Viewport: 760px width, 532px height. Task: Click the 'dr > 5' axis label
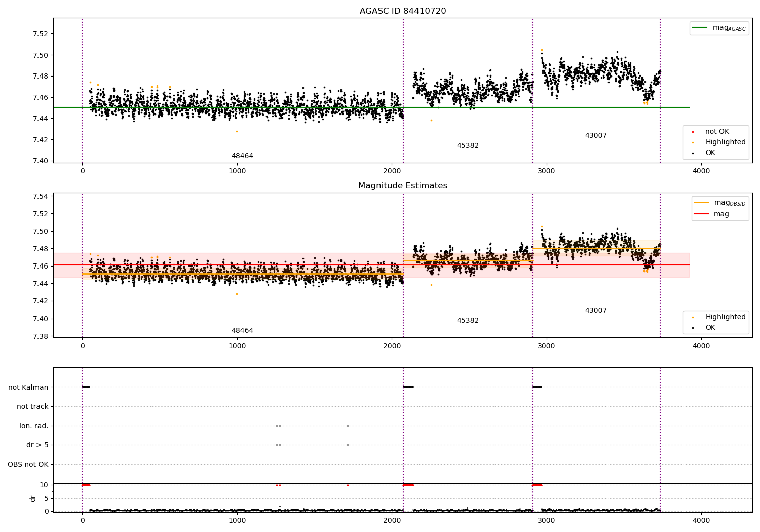click(37, 445)
